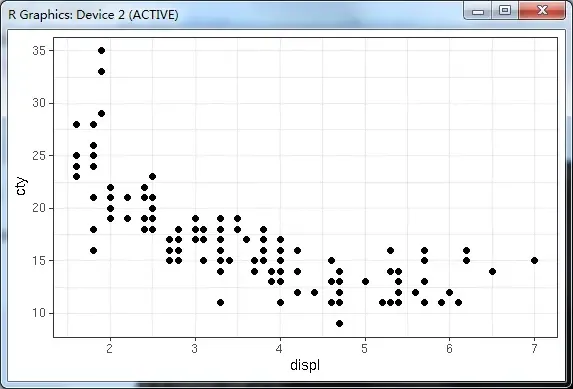The image size is (573, 389).
Task: Click the x-axis tick label 2
Action: (110, 349)
